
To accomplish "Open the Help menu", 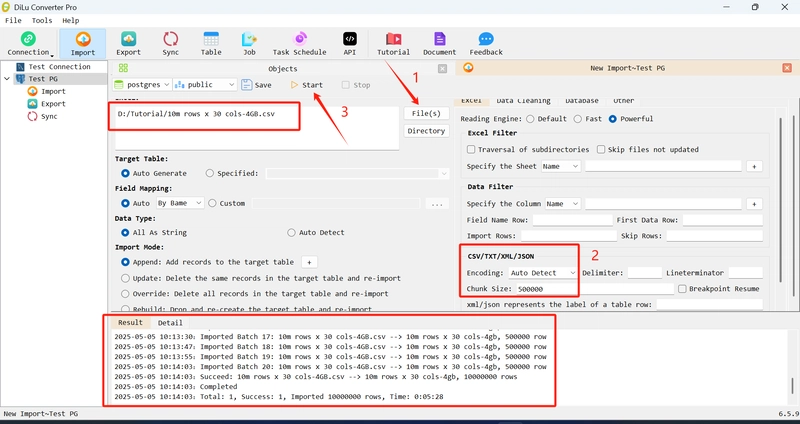I will (70, 20).
